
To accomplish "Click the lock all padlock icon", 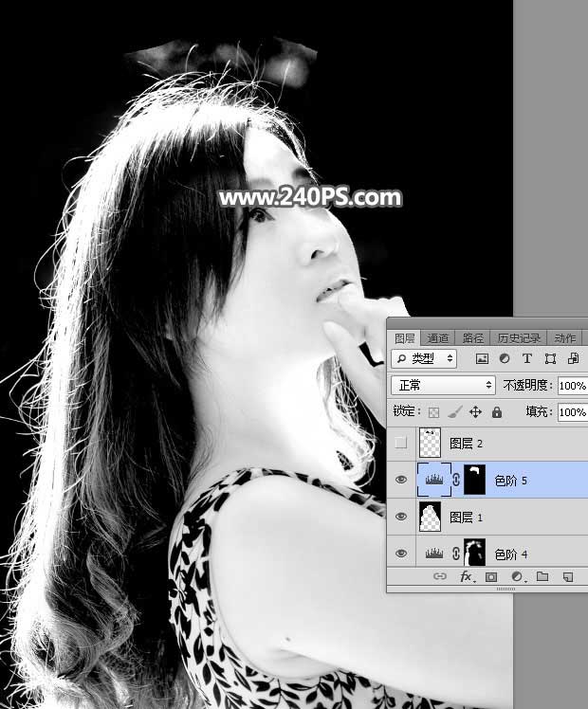I will tap(495, 412).
